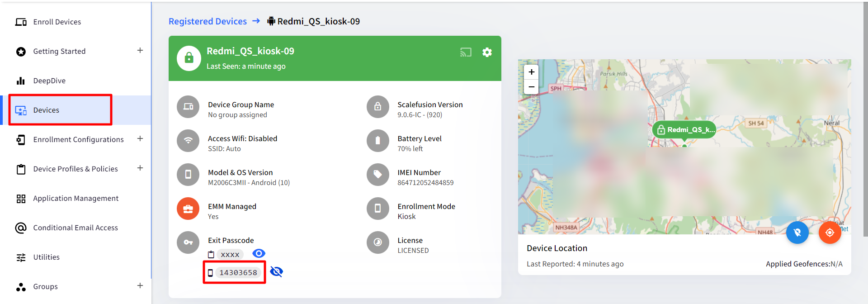868x304 pixels.
Task: Click the Getting Started star icon
Action: 21,52
